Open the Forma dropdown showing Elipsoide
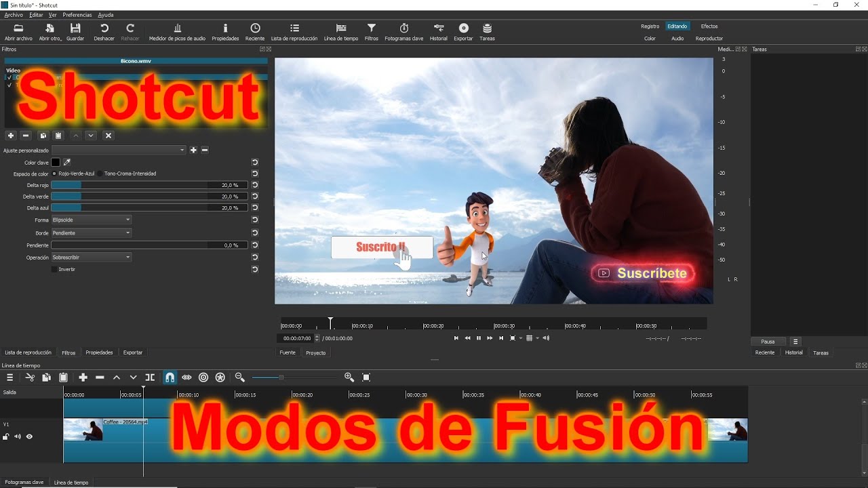The width and height of the screenshot is (868, 488). click(92, 220)
